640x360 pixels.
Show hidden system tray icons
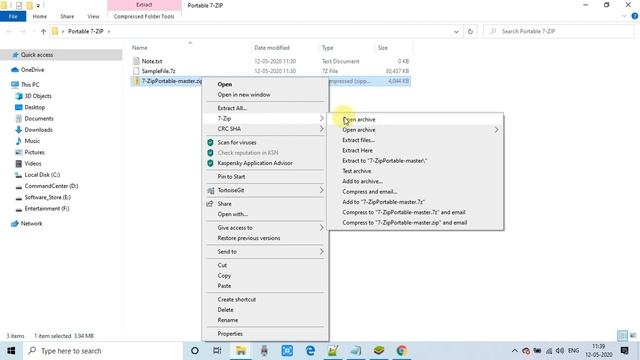[x=515, y=351]
